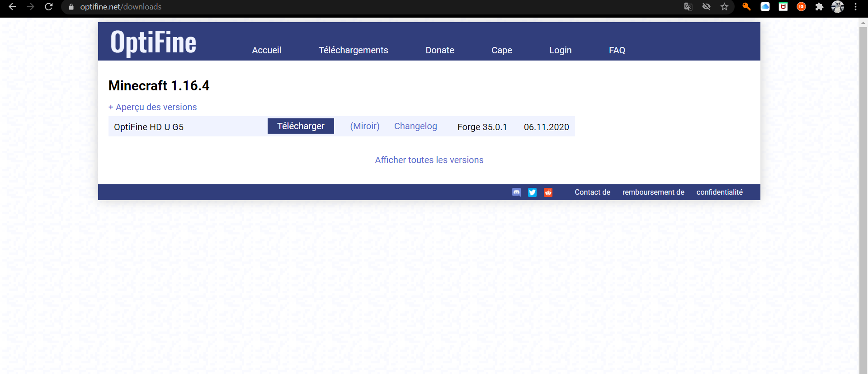Click the 'Minecraft 1.16.4' heading

point(159,85)
